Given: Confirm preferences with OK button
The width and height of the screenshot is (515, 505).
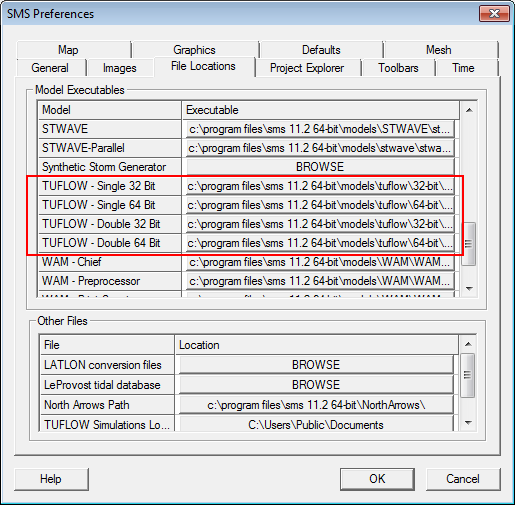Looking at the screenshot, I should click(x=377, y=479).
